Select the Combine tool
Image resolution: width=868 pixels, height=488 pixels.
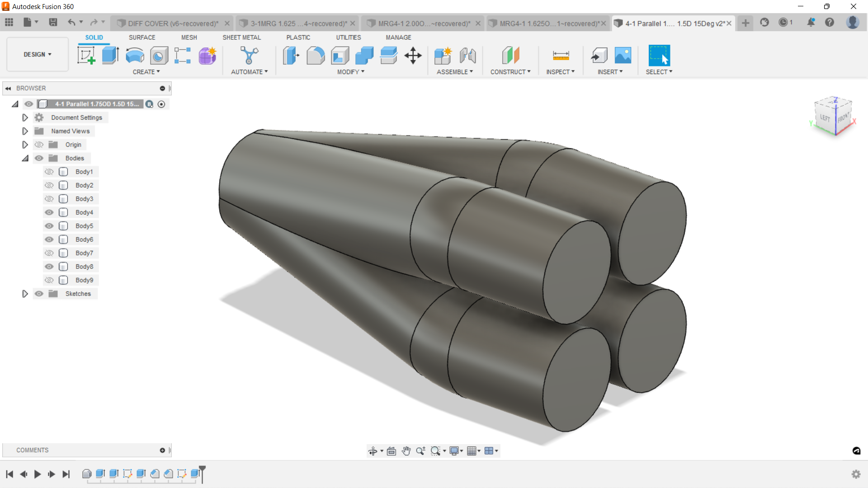point(364,56)
